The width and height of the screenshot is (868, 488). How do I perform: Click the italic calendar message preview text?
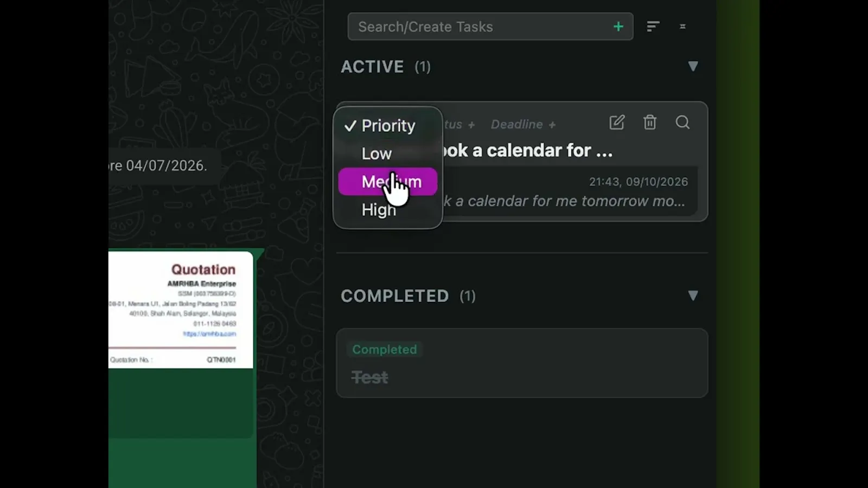coord(564,201)
